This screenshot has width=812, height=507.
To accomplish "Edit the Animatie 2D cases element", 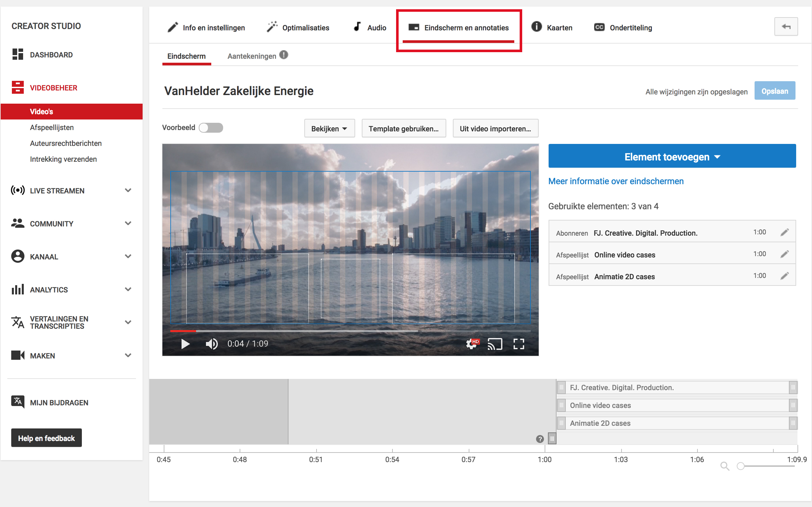I will [785, 276].
